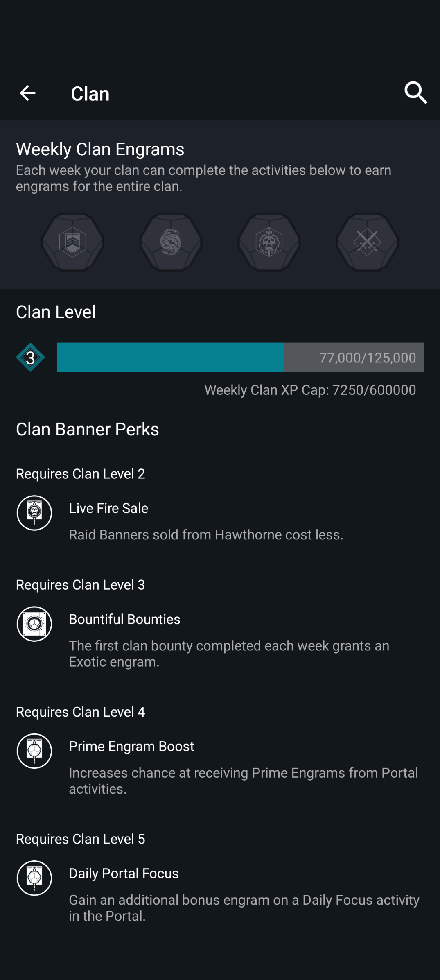The height and width of the screenshot is (980, 440).
Task: Open the search magnifier icon
Action: click(x=415, y=93)
